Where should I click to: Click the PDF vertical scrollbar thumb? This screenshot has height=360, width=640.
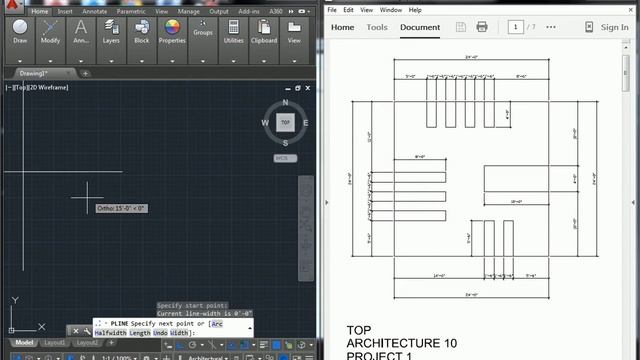[x=625, y=73]
